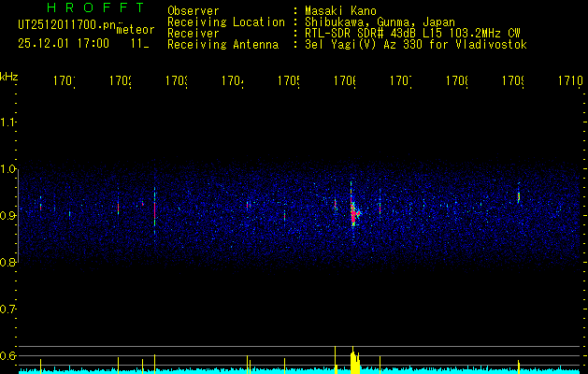Select the date stamp 25.12.01 17:00

point(64,44)
